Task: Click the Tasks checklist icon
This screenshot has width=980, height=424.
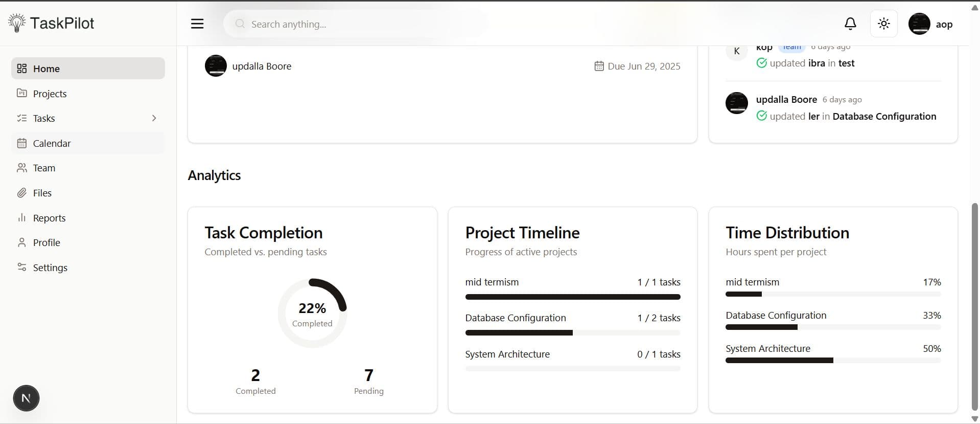Action: point(22,118)
